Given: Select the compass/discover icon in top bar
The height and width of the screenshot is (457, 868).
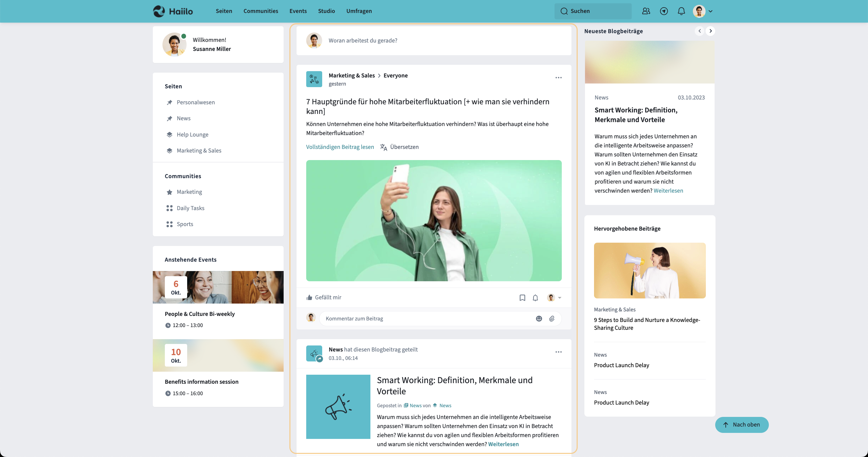Looking at the screenshot, I should point(663,11).
